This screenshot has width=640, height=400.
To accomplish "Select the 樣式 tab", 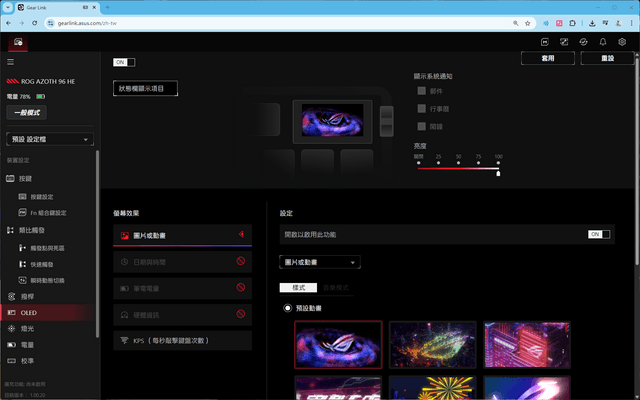I will pos(298,288).
